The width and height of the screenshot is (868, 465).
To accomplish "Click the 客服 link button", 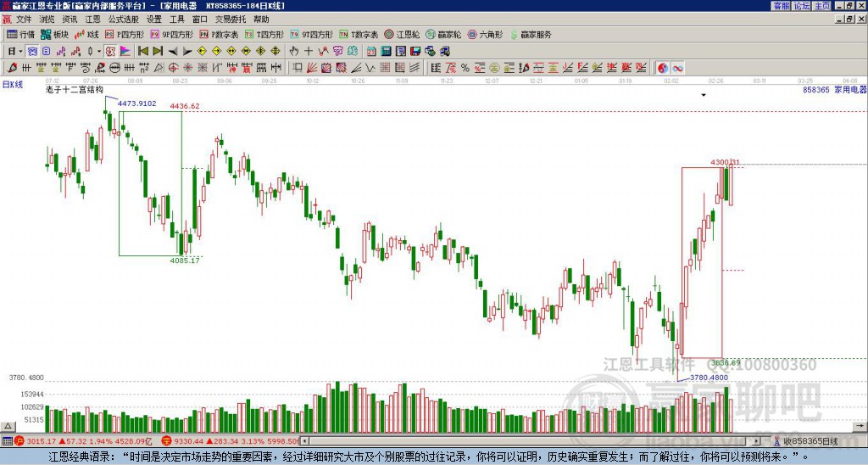I will [781, 6].
